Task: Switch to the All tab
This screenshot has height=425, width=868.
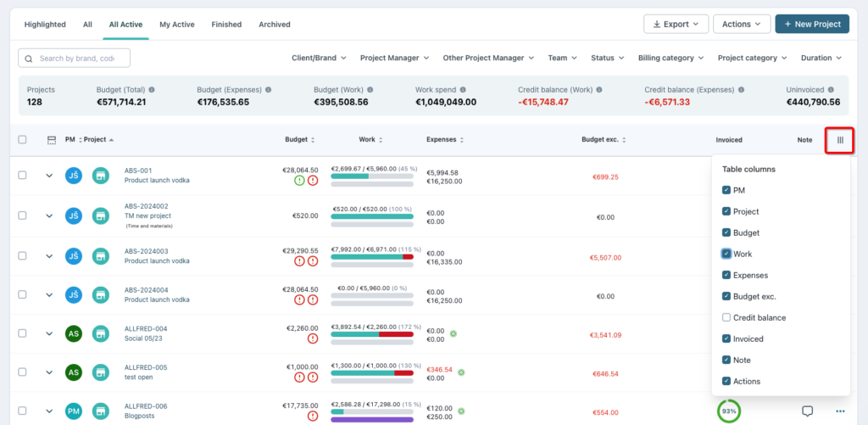Action: tap(87, 25)
